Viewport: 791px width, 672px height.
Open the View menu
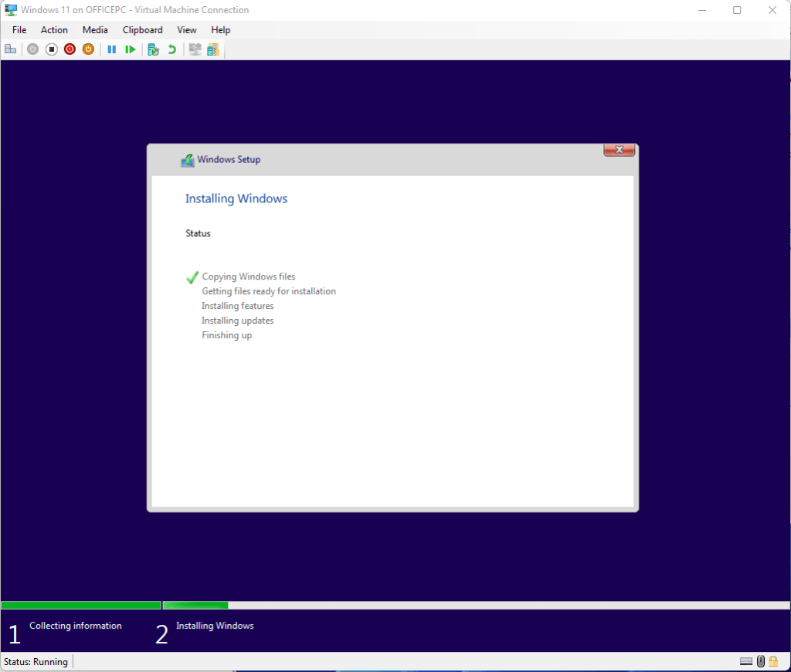187,30
